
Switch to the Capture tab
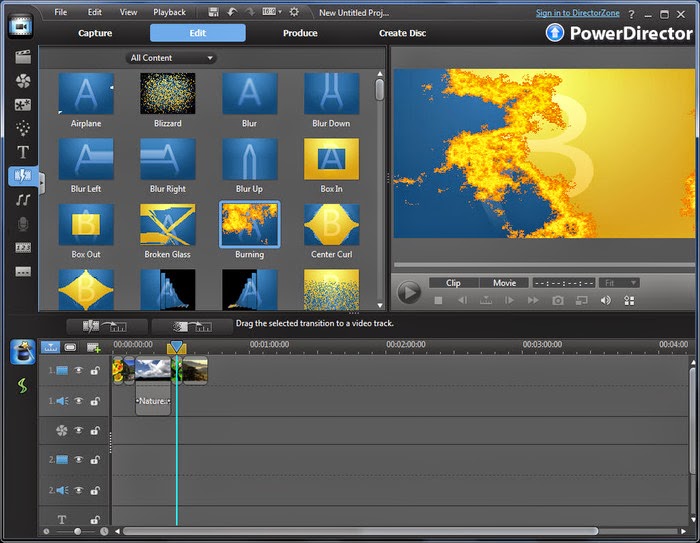95,33
